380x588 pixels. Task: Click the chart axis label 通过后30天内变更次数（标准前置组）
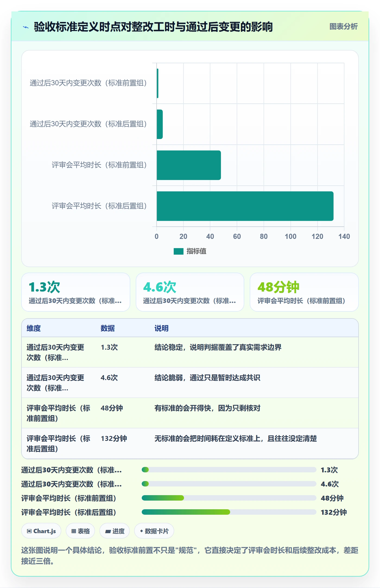[x=88, y=83]
